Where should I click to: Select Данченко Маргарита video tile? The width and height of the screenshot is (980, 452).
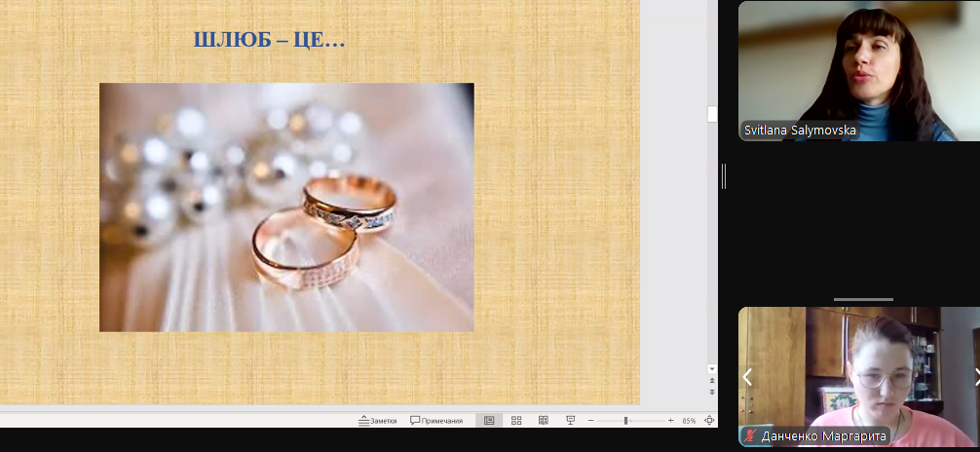coord(859,376)
